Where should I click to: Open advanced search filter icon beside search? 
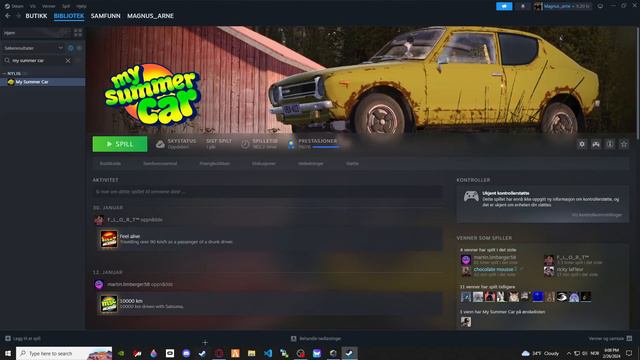click(x=78, y=60)
